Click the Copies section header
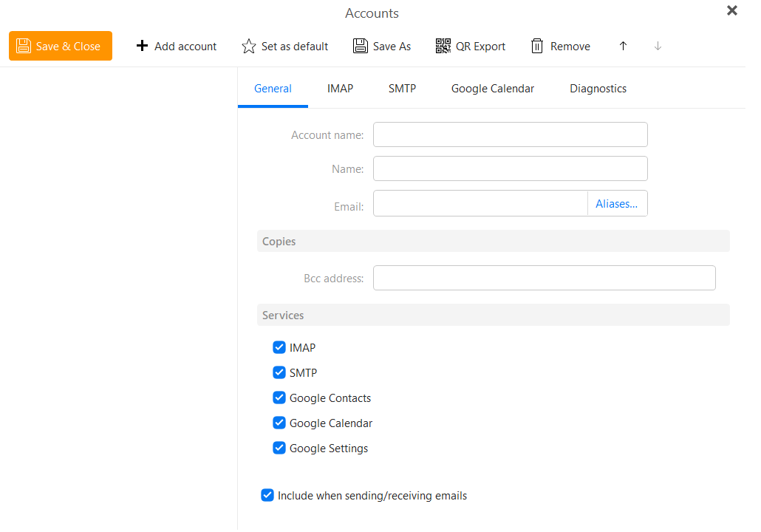The image size is (761, 532). [x=493, y=241]
